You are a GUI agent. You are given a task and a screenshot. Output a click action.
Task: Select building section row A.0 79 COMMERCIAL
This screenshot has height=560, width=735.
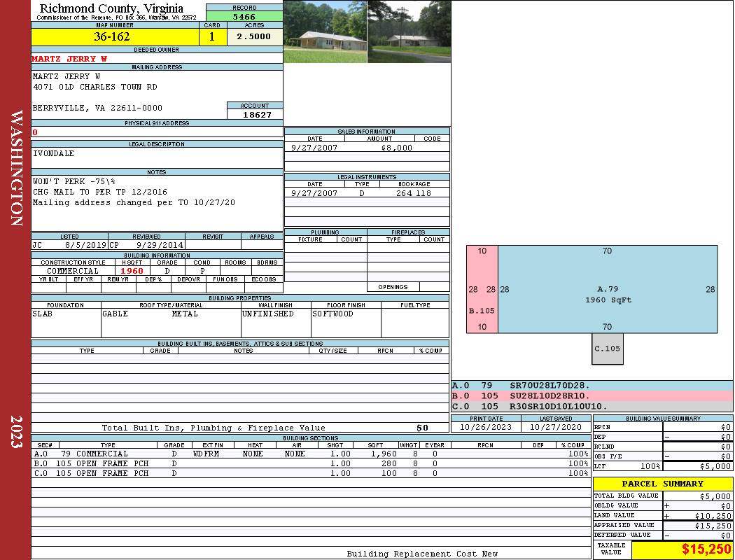click(x=311, y=454)
